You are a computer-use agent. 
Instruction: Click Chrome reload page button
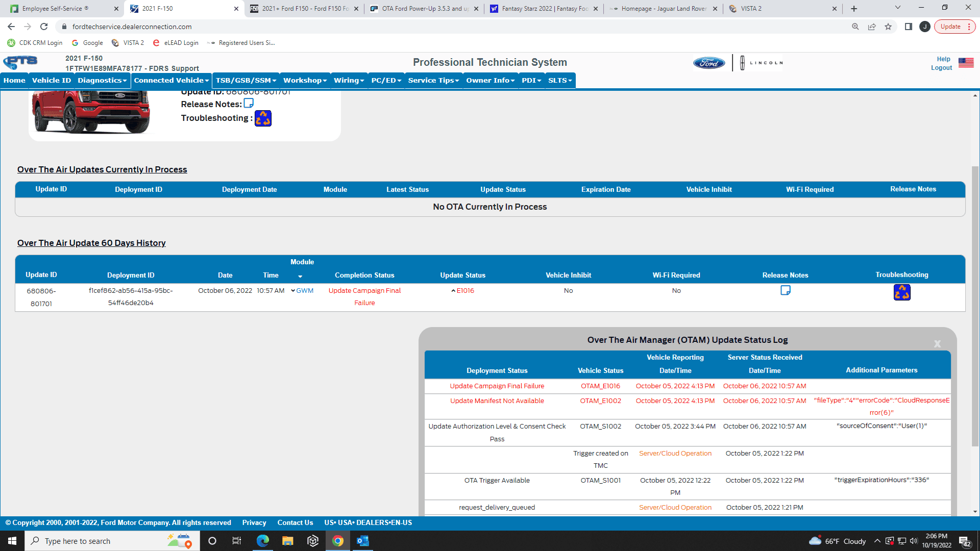[x=44, y=27]
